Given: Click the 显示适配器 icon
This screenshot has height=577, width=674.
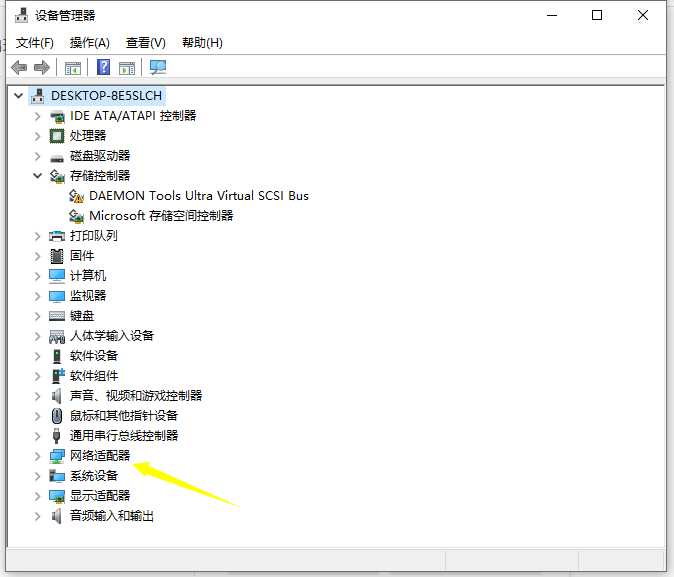Looking at the screenshot, I should 57,496.
